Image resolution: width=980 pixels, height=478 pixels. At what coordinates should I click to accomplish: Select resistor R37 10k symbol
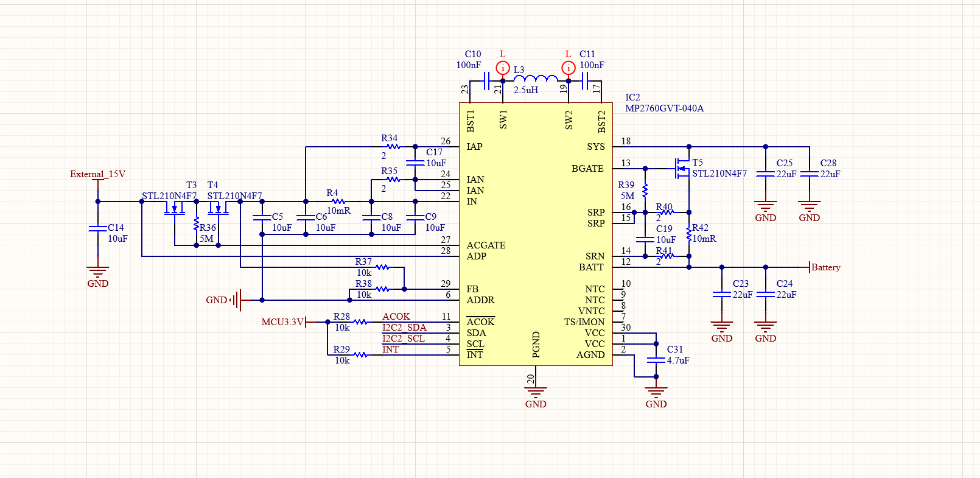tap(382, 267)
